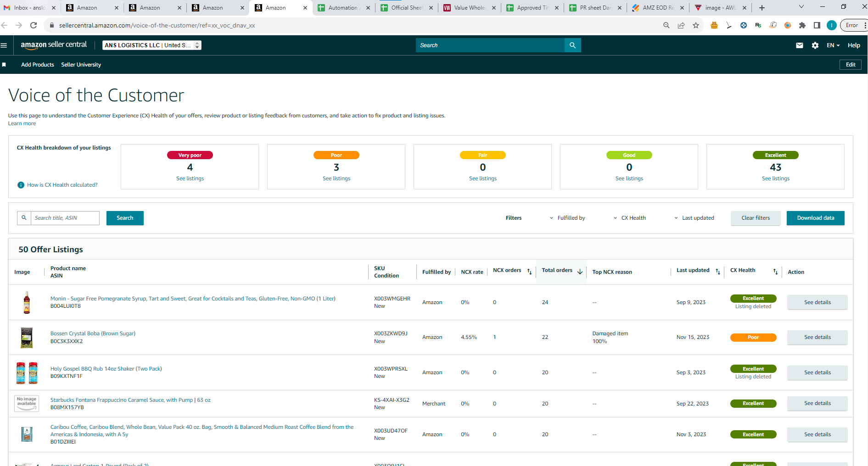Click the site lock icon in the address bar
Viewport: 868px width, 466px height.
(52, 25)
